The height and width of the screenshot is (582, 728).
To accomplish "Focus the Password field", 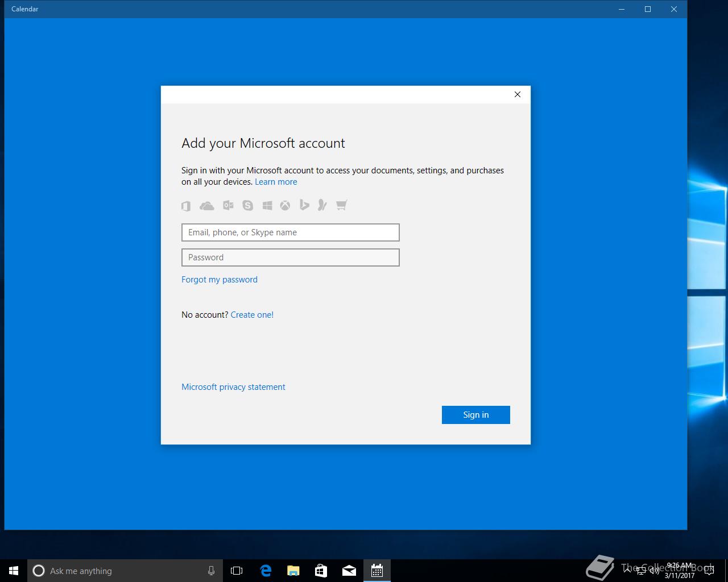I will pyautogui.click(x=291, y=257).
